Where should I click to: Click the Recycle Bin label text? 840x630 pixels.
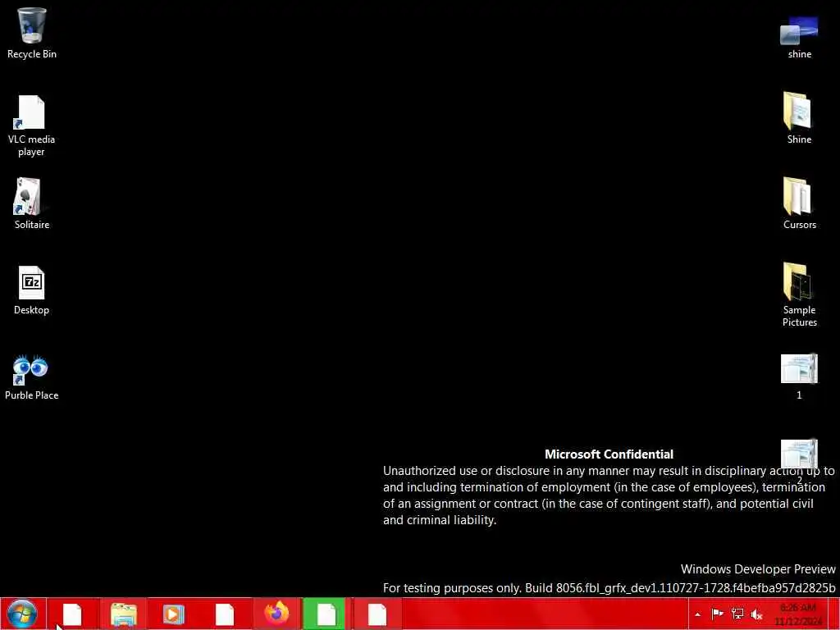tap(32, 54)
